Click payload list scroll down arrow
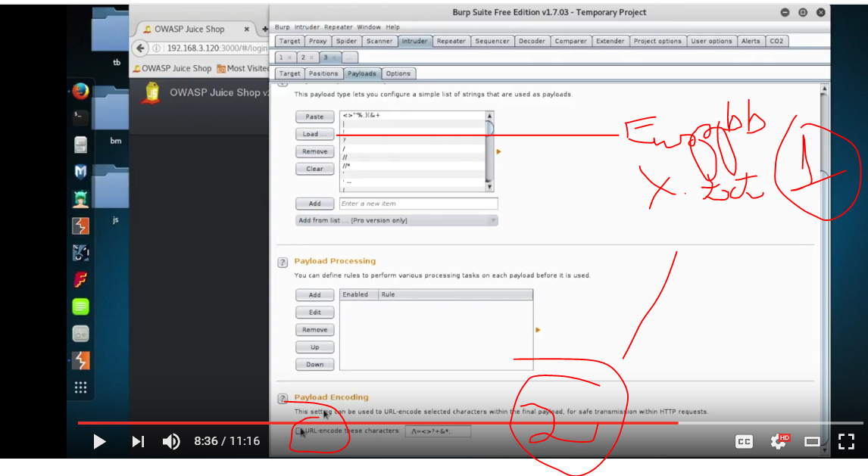 click(x=489, y=188)
